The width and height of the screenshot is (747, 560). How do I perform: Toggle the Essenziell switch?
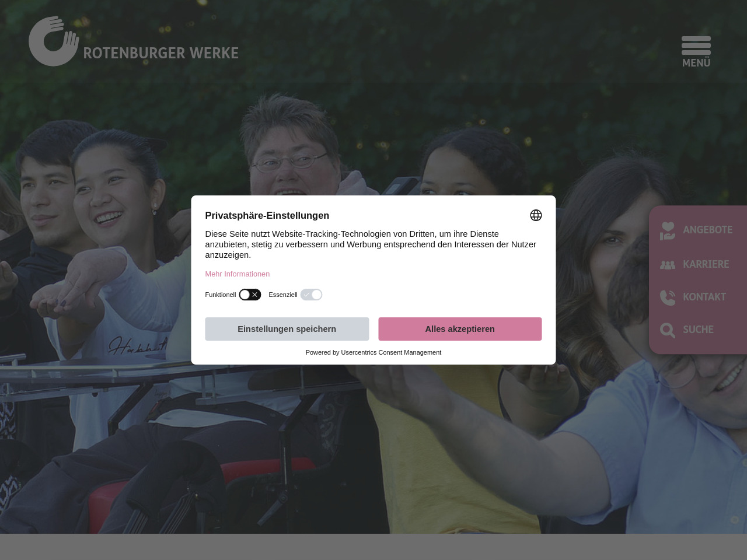click(x=312, y=295)
